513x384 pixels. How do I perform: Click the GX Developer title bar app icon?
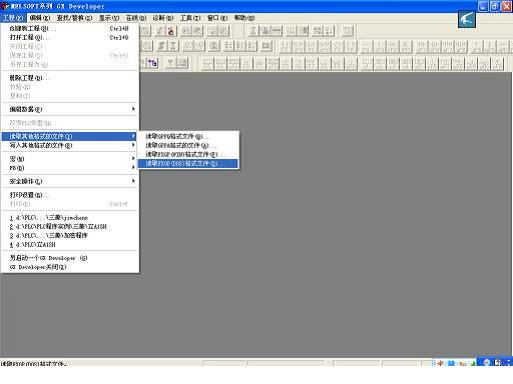pos(5,6)
